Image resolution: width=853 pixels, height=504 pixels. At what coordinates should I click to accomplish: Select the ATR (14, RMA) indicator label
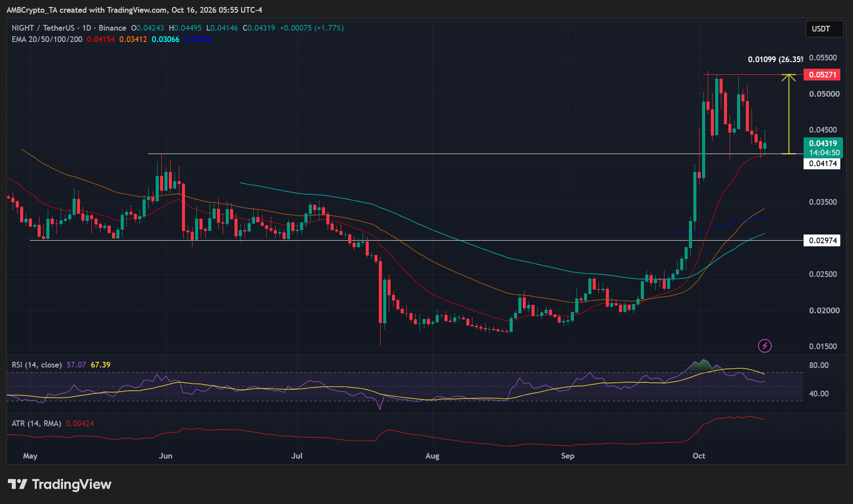click(36, 423)
